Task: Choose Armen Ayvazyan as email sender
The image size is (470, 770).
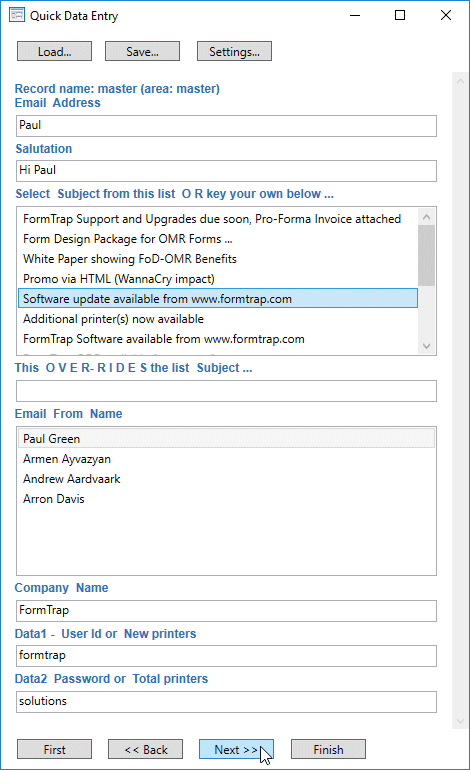Action: tap(226, 459)
